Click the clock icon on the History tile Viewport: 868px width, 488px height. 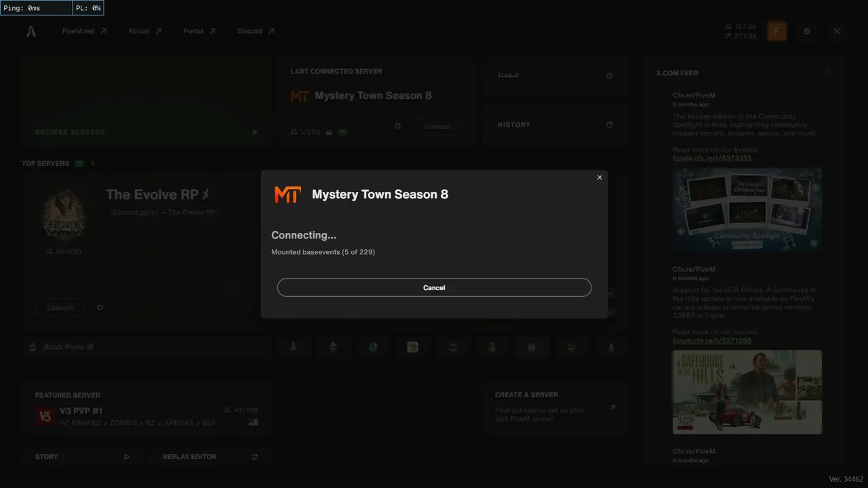610,125
